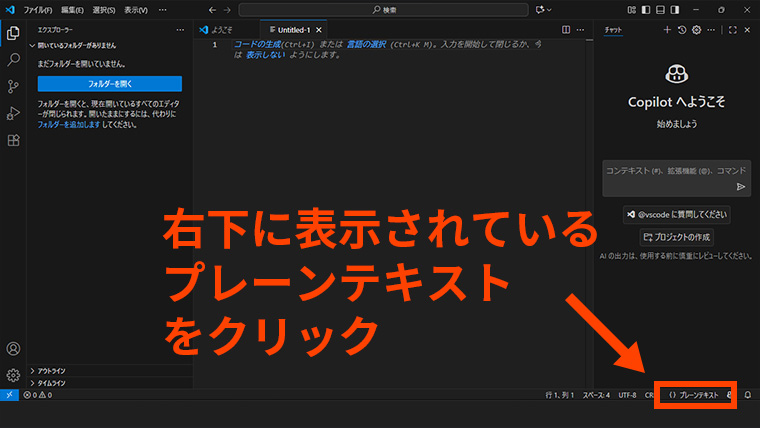
Task: Click the Accounts icon in activity bar
Action: click(13, 349)
